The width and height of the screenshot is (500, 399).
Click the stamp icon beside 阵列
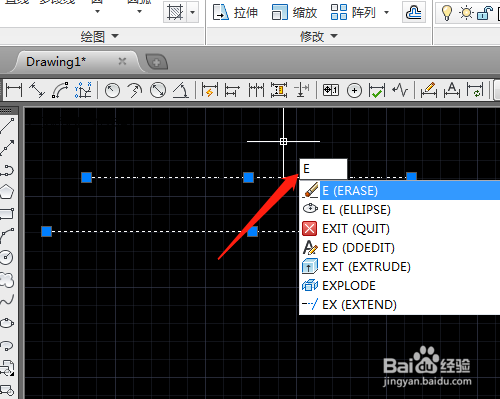414,13
